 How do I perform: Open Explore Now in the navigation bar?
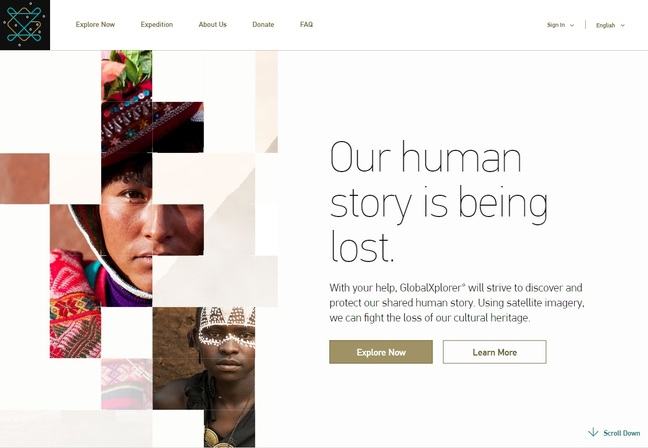[95, 24]
